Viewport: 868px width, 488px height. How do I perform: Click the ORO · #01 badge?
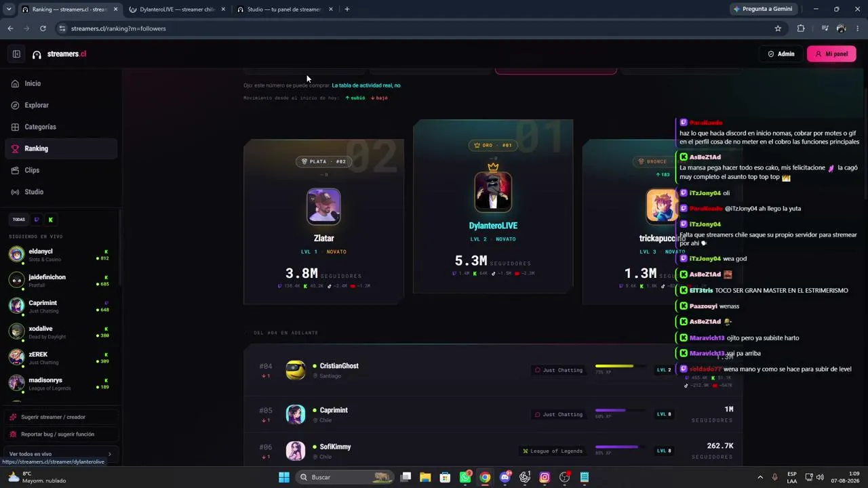(x=493, y=145)
